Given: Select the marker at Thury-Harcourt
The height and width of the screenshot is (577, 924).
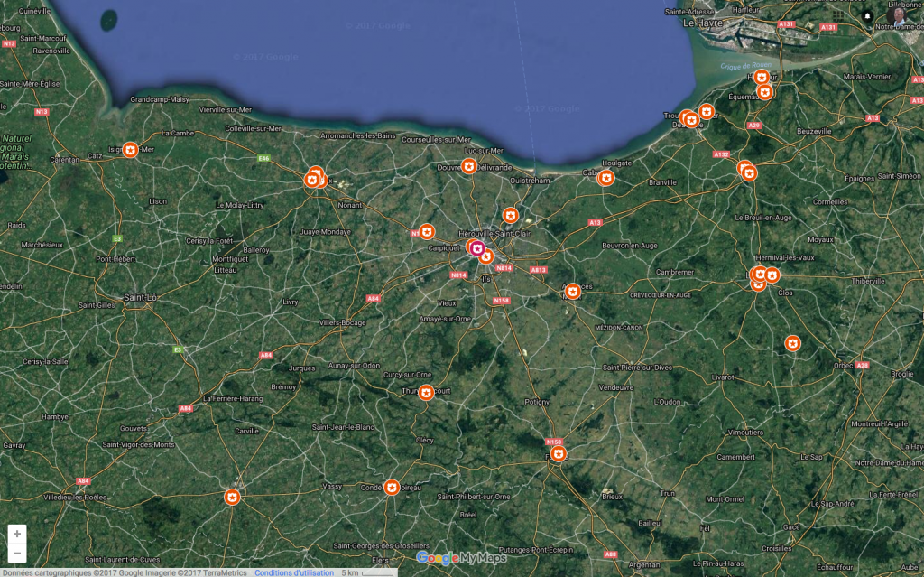Looking at the screenshot, I should coord(426,392).
